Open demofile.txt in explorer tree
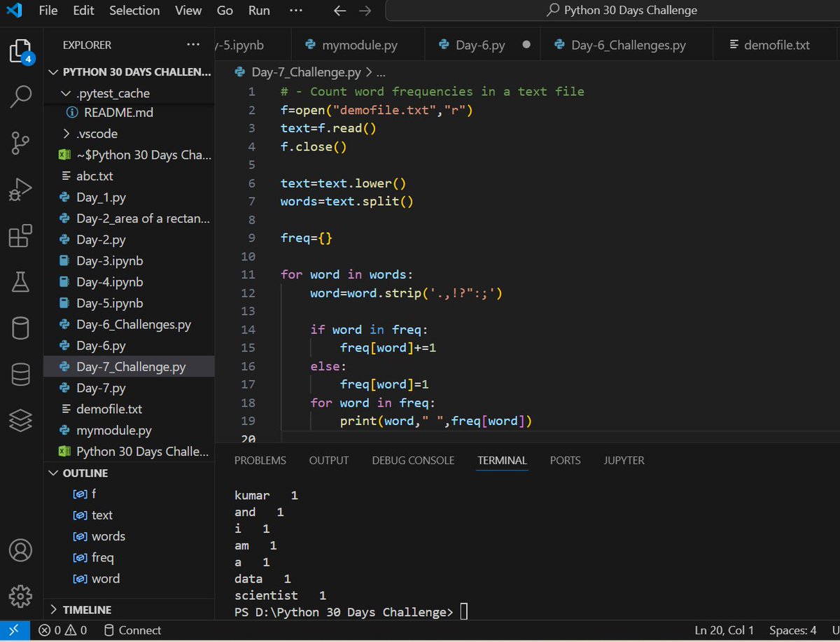840x642 pixels. click(x=129, y=409)
